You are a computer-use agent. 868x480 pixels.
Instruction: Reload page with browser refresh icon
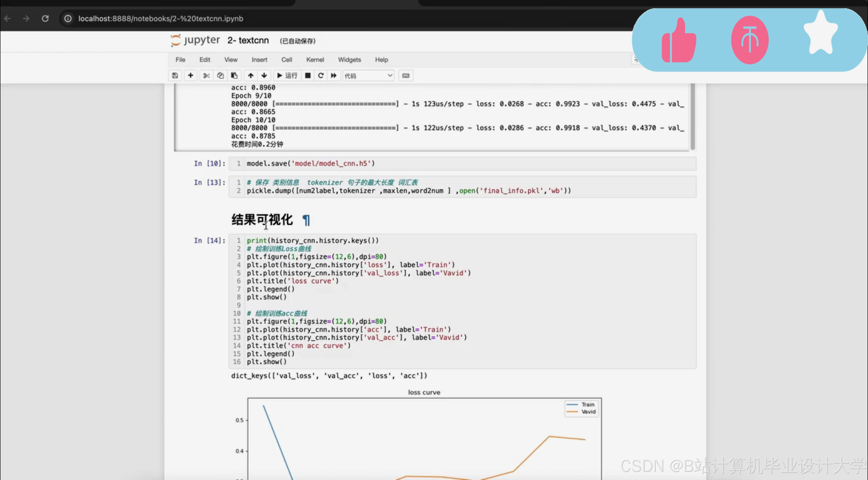45,18
